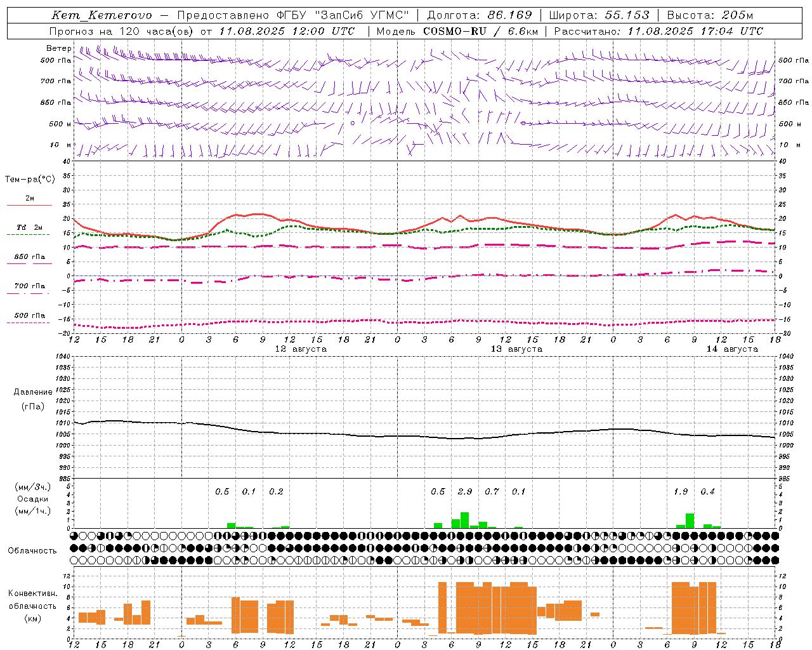Click the Тем-ра(°C) panel label
The image size is (812, 650).
tap(30, 180)
